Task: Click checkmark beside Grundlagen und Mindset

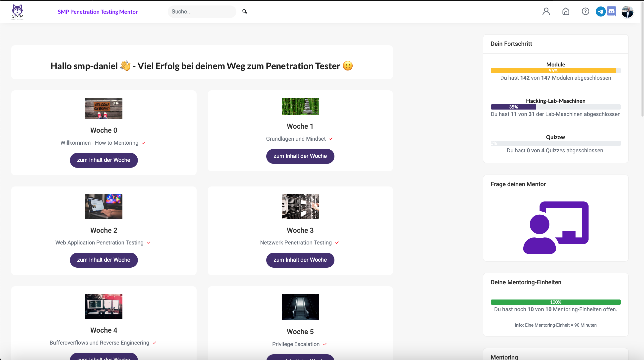Action: [331, 139]
